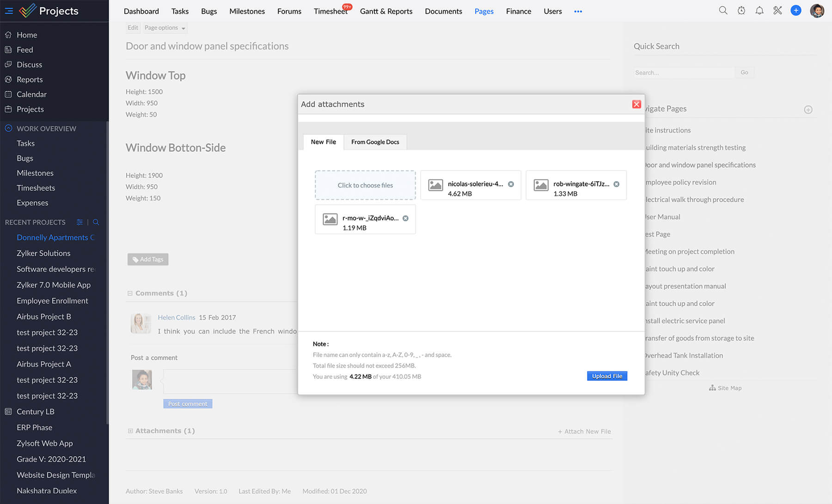Collapse the Comments section
Viewport: 832px width, 504px height.
click(x=130, y=293)
